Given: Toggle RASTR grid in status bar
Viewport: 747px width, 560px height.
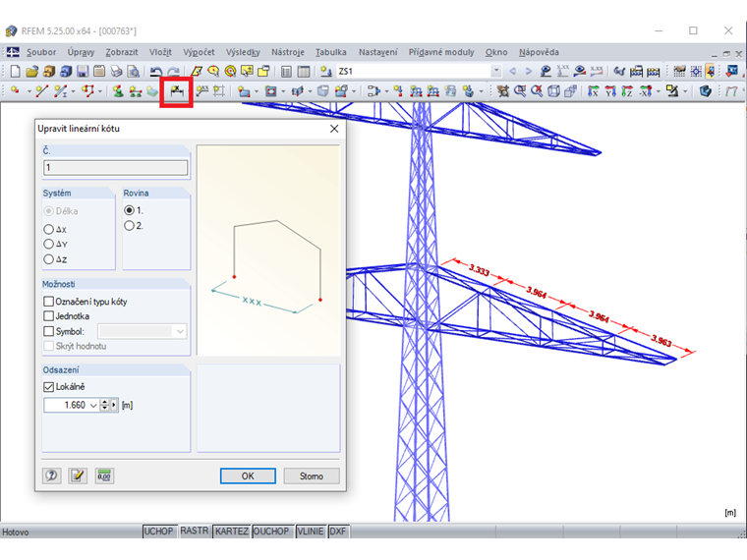Looking at the screenshot, I should [x=195, y=531].
